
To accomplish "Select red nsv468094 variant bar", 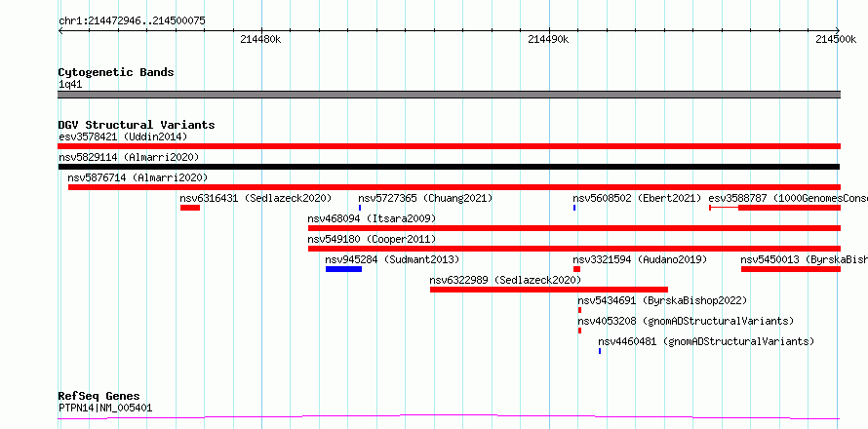I will [574, 228].
